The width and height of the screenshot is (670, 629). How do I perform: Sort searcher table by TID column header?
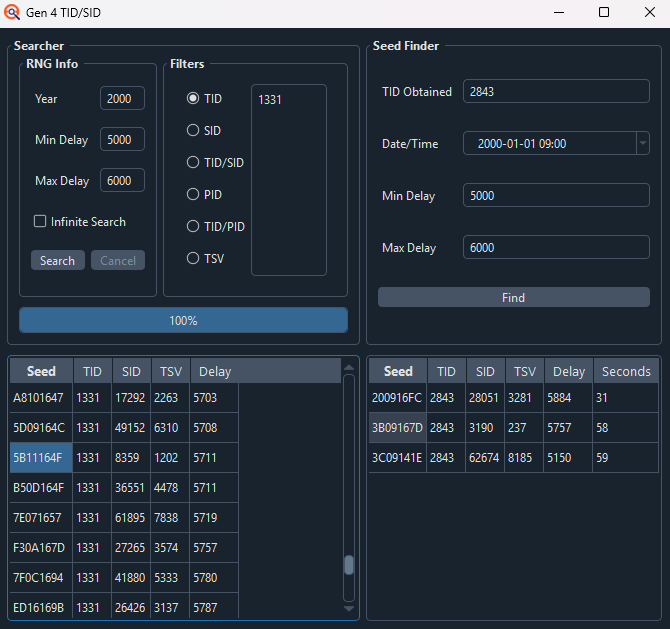tap(93, 371)
